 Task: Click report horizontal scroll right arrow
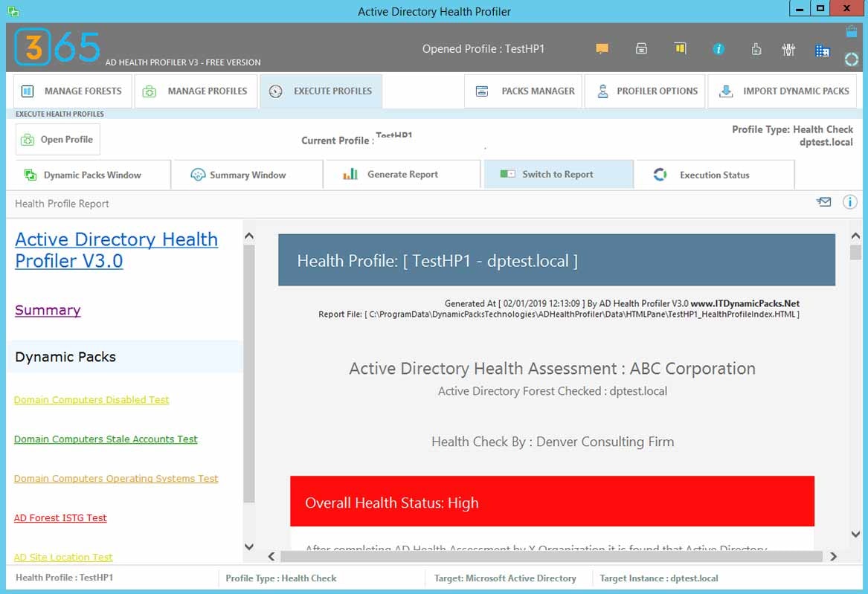833,556
